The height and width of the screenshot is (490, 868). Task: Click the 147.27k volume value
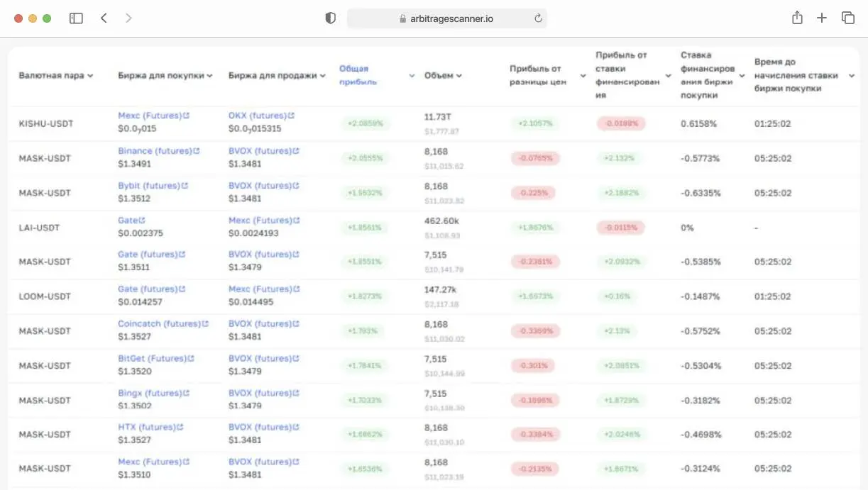click(x=441, y=291)
